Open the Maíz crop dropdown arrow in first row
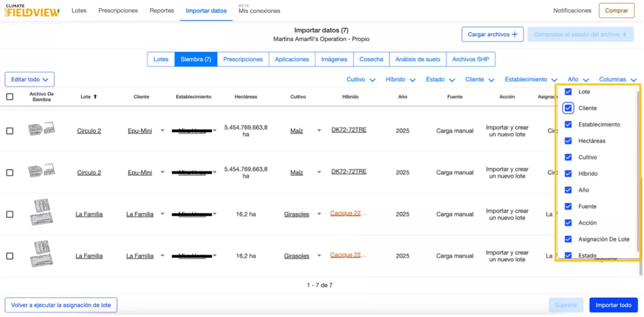Image resolution: width=644 pixels, height=317 pixels. (x=319, y=131)
